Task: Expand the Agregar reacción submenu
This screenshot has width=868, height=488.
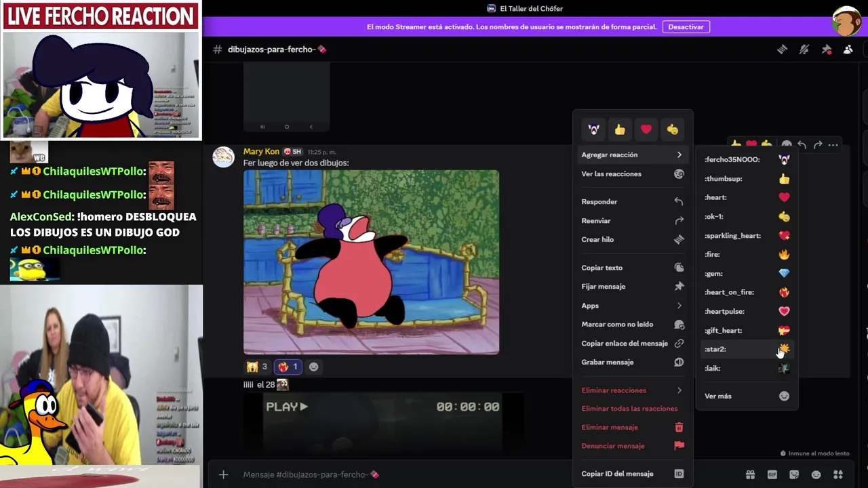Action: pyautogui.click(x=632, y=155)
